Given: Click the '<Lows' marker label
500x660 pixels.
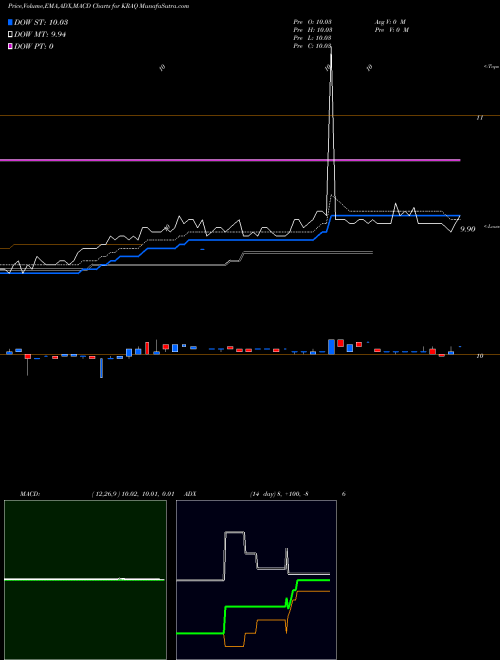Looking at the screenshot, I should pos(491,226).
